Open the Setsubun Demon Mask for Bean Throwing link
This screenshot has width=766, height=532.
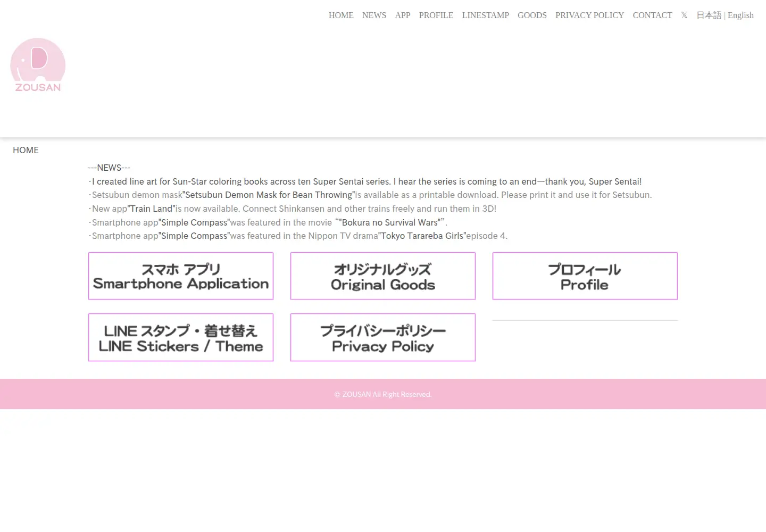point(269,195)
